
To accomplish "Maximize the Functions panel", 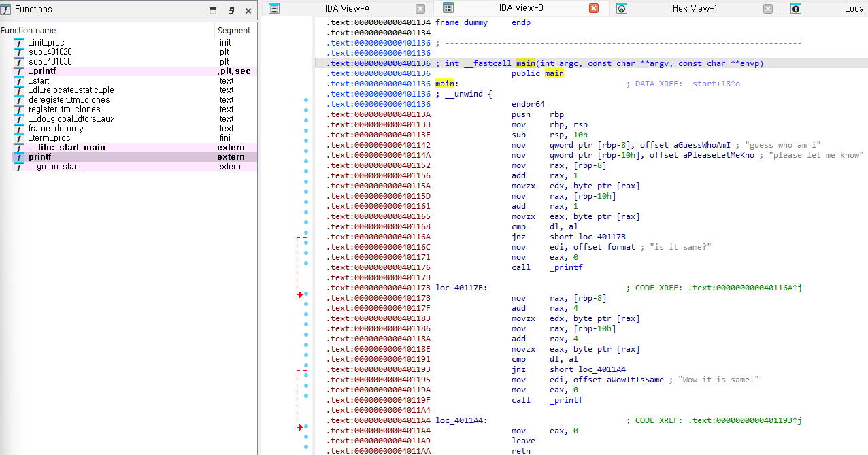I will point(213,11).
